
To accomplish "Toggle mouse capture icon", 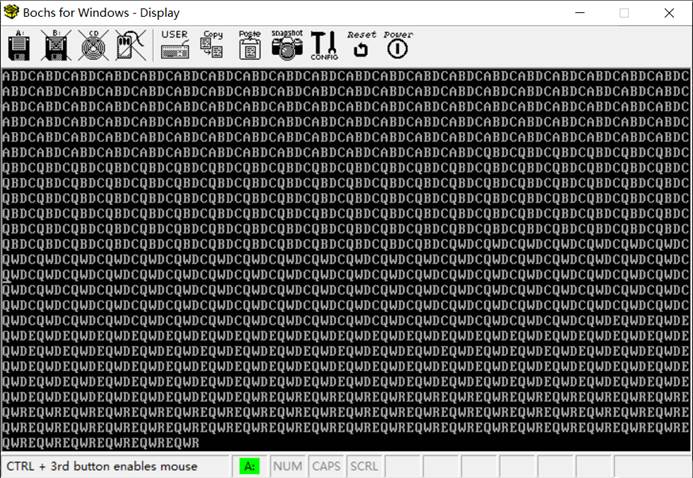I will pyautogui.click(x=130, y=46).
